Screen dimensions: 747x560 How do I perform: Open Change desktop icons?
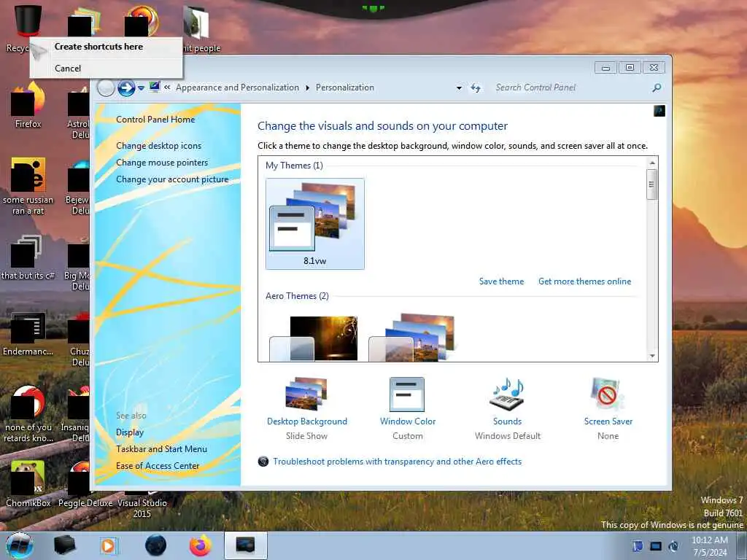click(158, 146)
